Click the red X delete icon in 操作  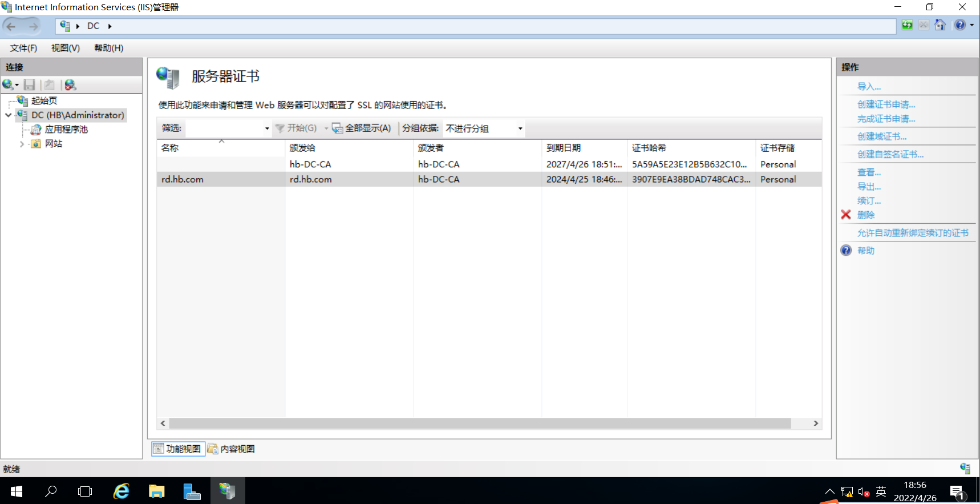[x=846, y=215]
